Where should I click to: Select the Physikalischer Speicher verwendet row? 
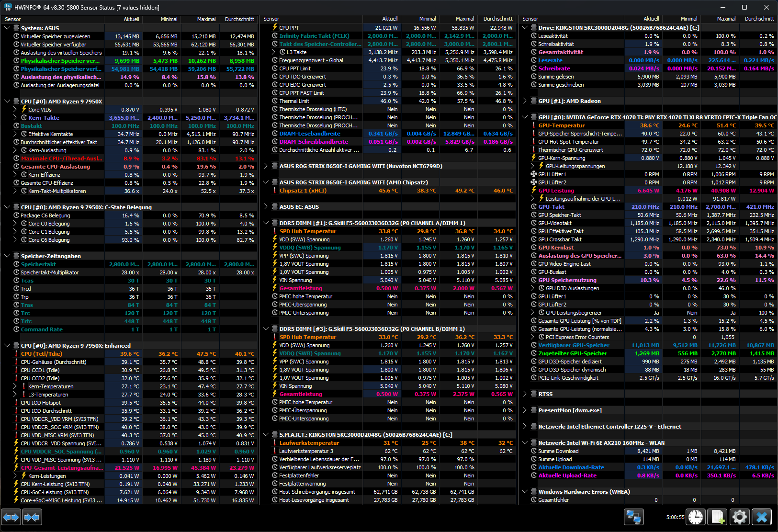pos(130,61)
